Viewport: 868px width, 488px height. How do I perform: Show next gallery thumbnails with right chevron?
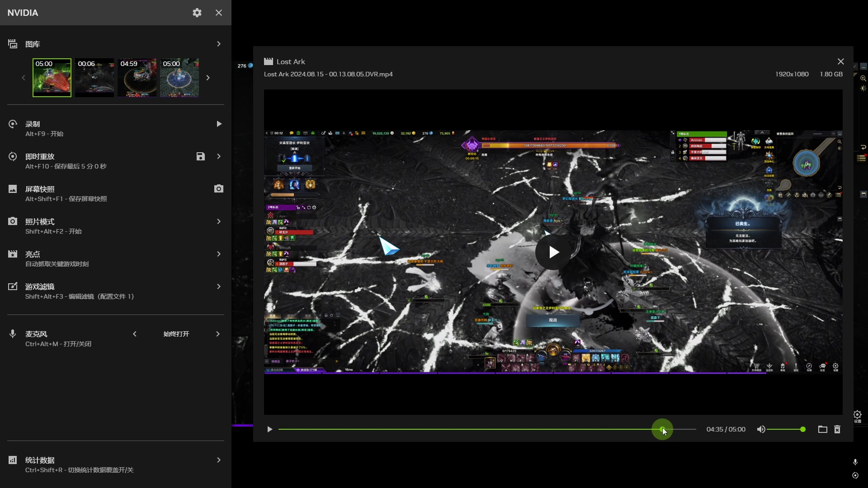[208, 78]
